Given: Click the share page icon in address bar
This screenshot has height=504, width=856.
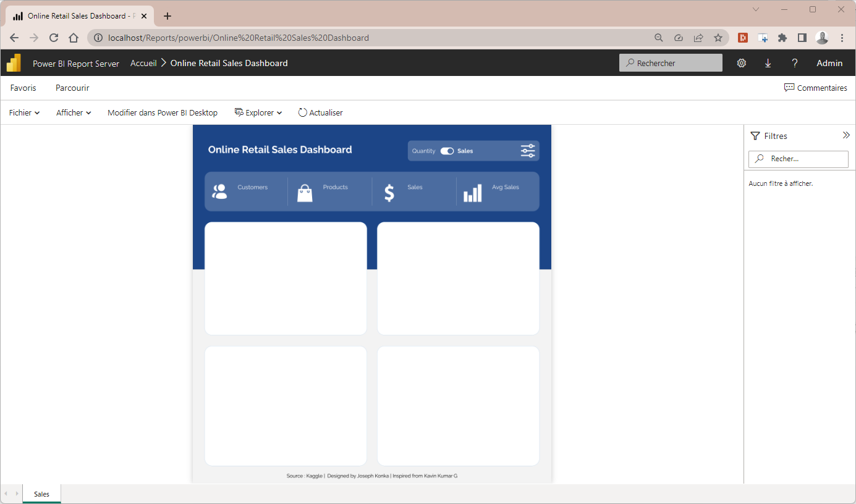Looking at the screenshot, I should pyautogui.click(x=698, y=38).
